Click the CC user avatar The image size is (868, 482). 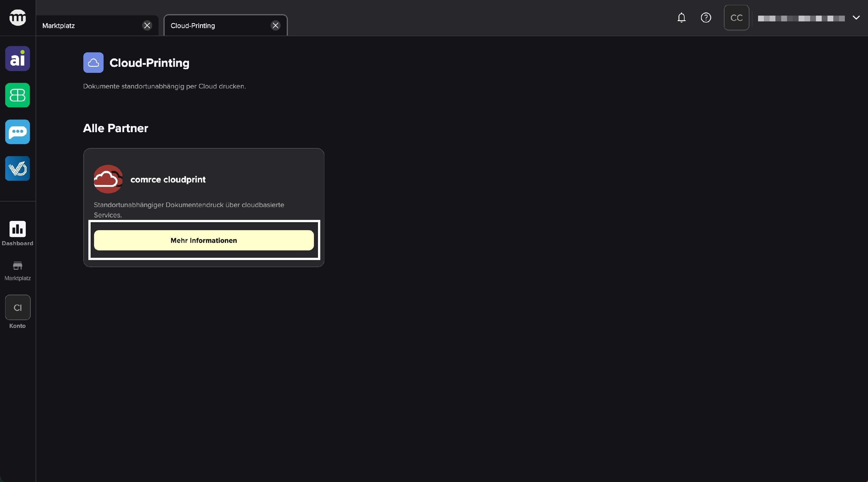click(736, 18)
